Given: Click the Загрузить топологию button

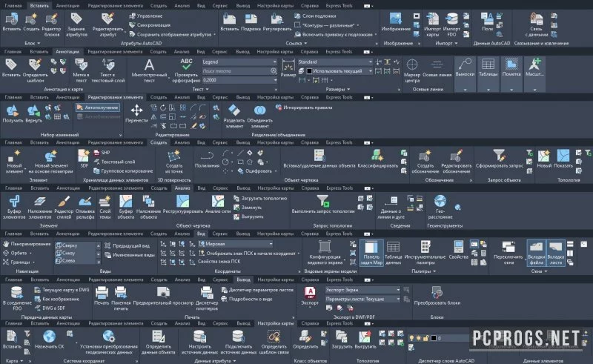Looking at the screenshot, I should point(260,198).
